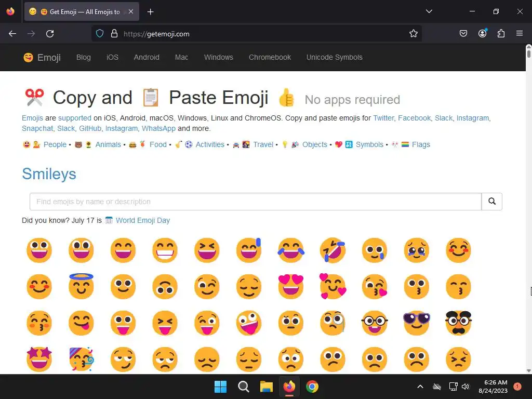This screenshot has width=532, height=399.
Task: Click the magnifier search button beside emoji field
Action: 492,202
